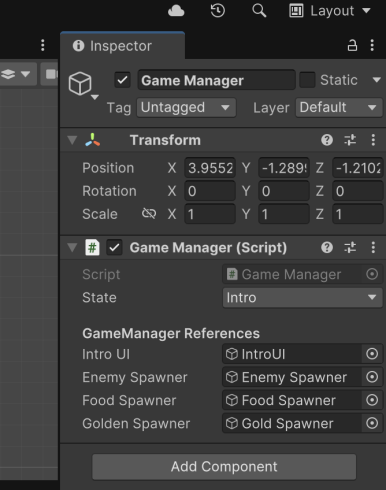Open the Tag Untagged dropdown
This screenshot has height=490, width=386.
click(x=186, y=107)
